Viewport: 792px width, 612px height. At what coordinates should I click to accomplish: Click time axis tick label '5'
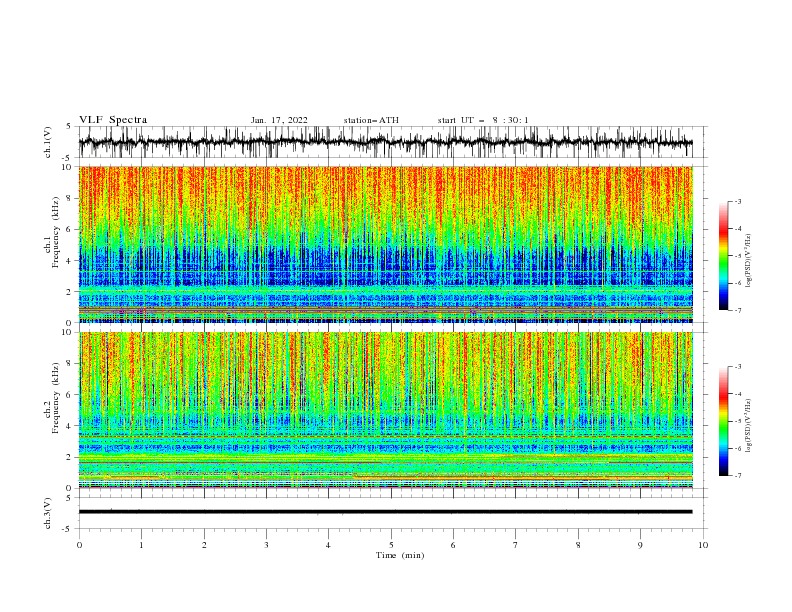pos(391,545)
